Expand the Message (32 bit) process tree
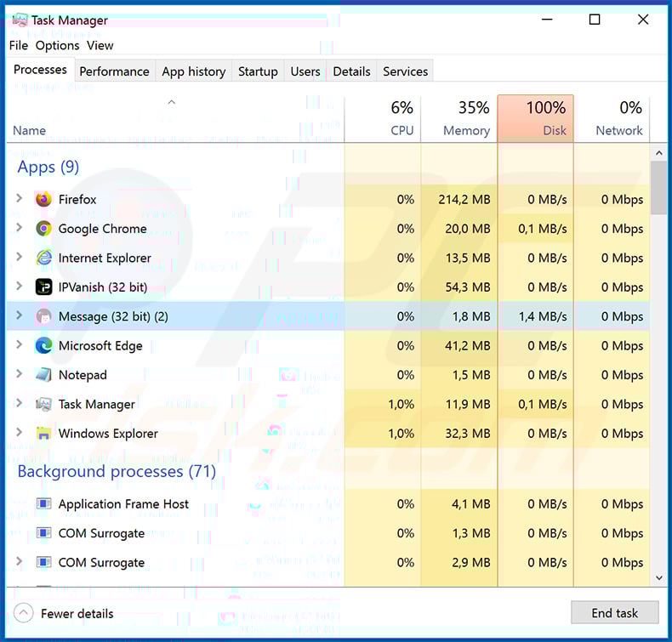Screen dimensions: 672x642 [x=20, y=316]
